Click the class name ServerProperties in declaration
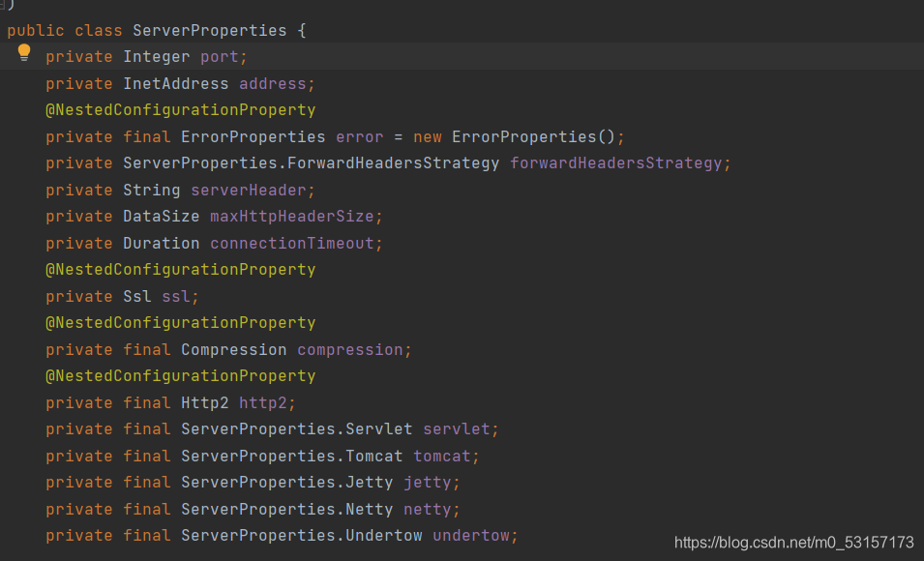 [209, 31]
